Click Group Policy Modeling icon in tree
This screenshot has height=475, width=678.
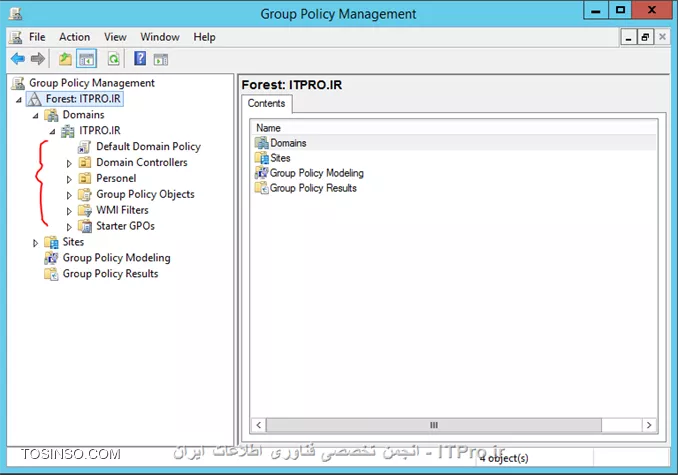click(x=51, y=258)
